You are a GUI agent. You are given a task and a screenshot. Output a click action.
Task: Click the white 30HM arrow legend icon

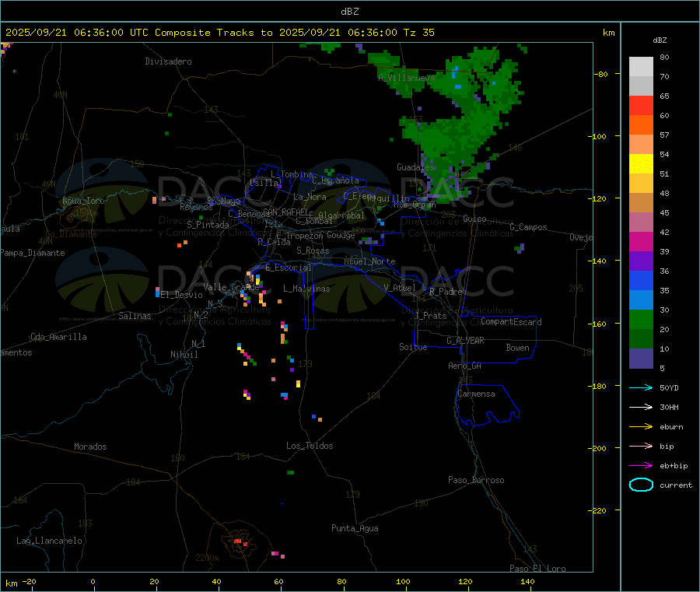[x=641, y=407]
